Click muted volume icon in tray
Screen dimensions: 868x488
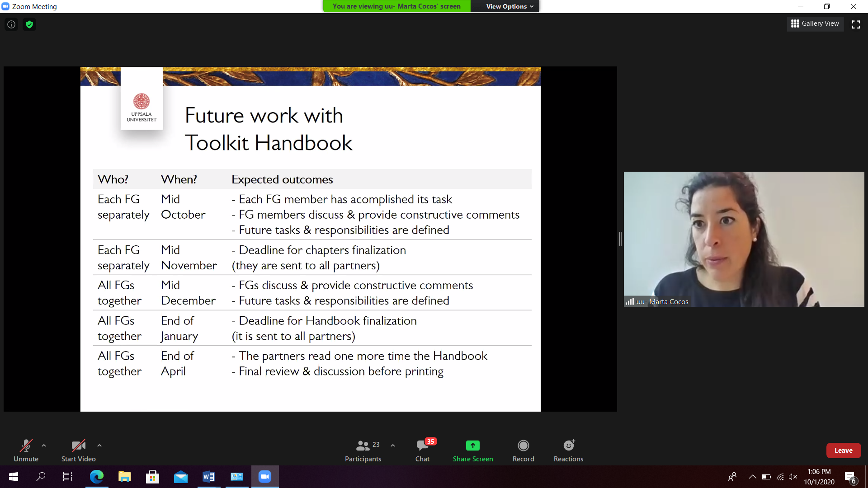(793, 477)
